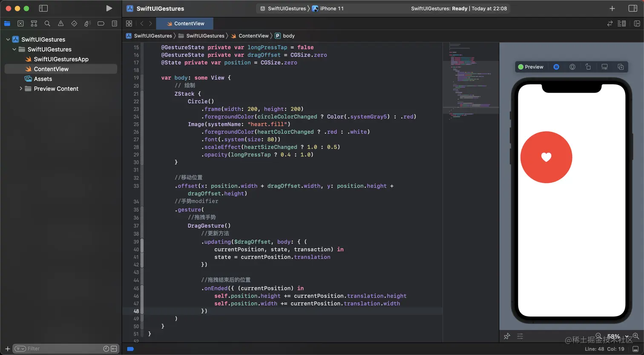The height and width of the screenshot is (355, 644).
Task: Open the Issue navigator warning icon
Action: point(60,23)
